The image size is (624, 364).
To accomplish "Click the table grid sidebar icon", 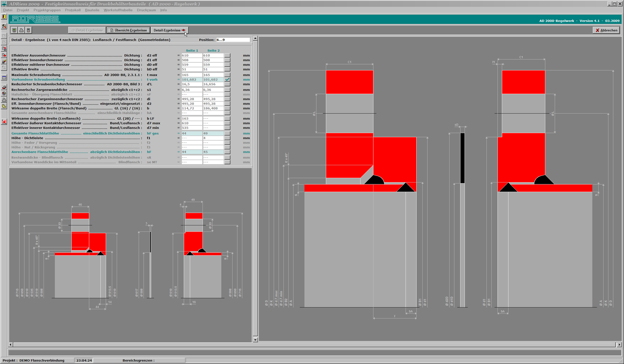I will (4, 78).
